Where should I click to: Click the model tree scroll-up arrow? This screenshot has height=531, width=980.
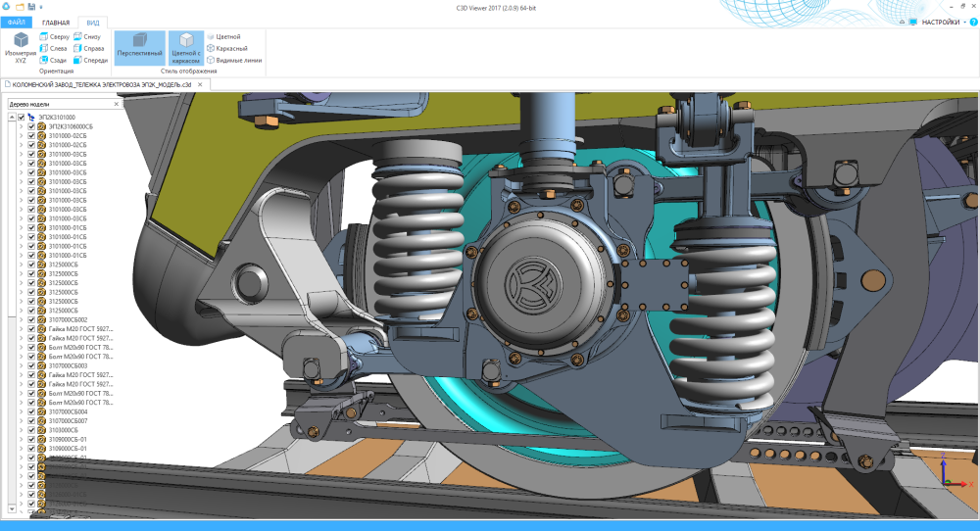click(x=12, y=117)
